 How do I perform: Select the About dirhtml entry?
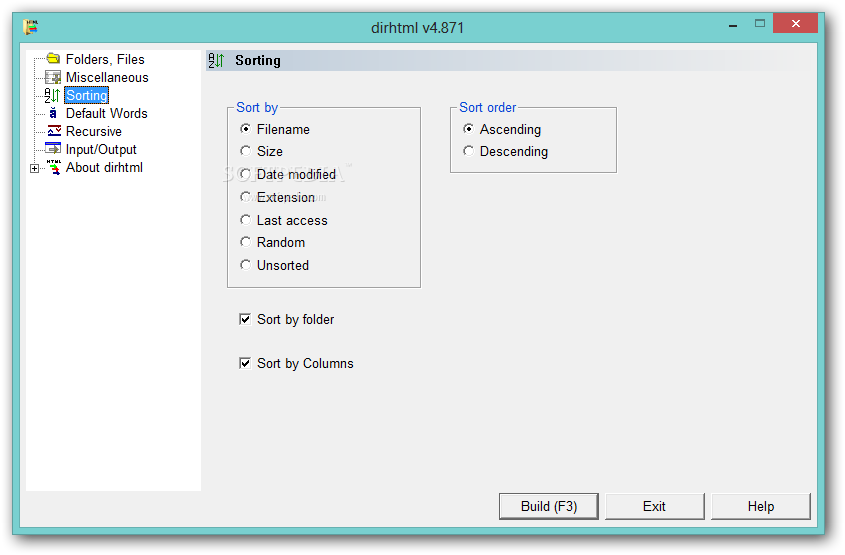point(105,168)
